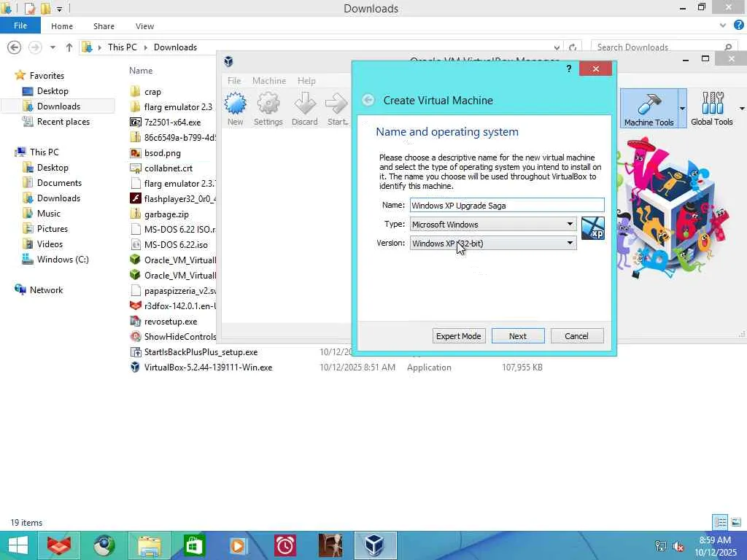747x560 pixels.
Task: Open VirtualBox Help menu
Action: click(x=306, y=80)
